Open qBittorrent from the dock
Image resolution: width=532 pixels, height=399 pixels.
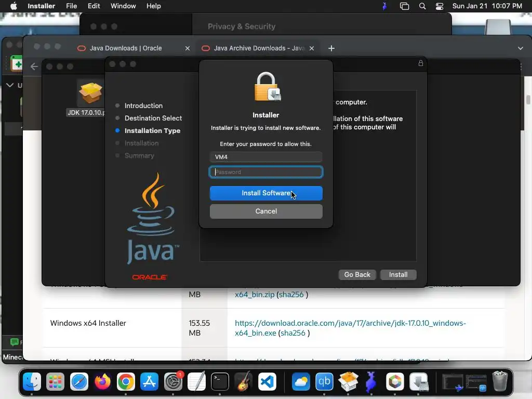pyautogui.click(x=324, y=382)
